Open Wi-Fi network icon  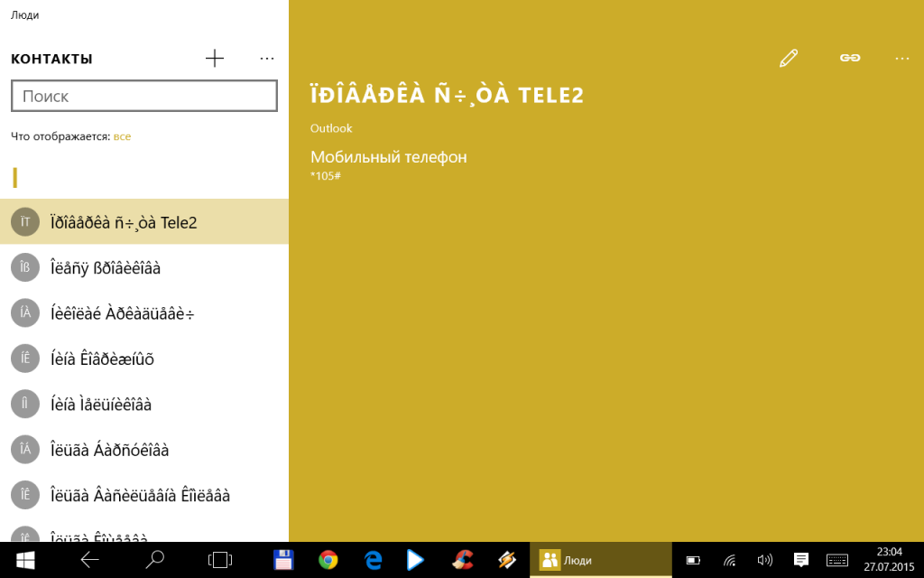729,560
